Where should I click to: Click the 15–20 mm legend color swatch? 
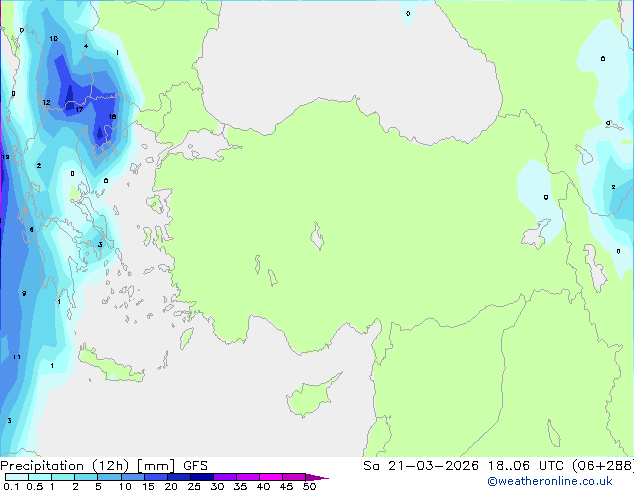tap(155, 477)
